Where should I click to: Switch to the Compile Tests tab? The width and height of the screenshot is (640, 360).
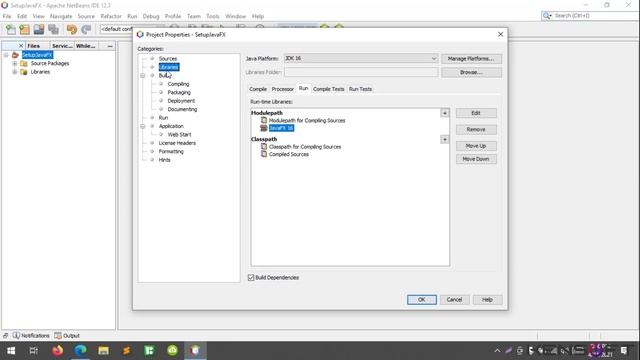[329, 89]
